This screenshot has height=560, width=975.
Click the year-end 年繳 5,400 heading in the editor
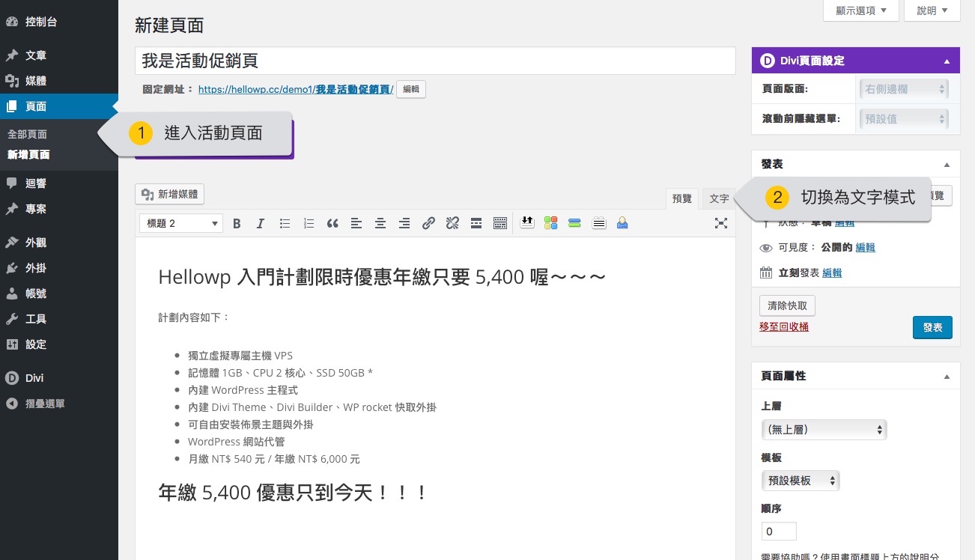(x=292, y=493)
